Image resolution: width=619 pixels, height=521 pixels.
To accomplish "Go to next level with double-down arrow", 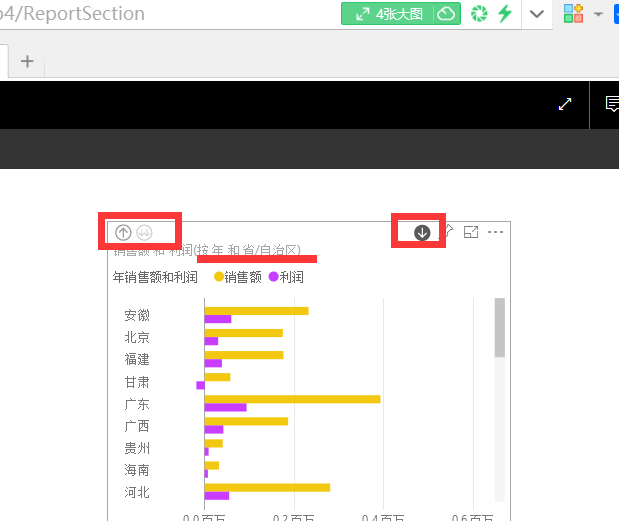I will click(144, 232).
